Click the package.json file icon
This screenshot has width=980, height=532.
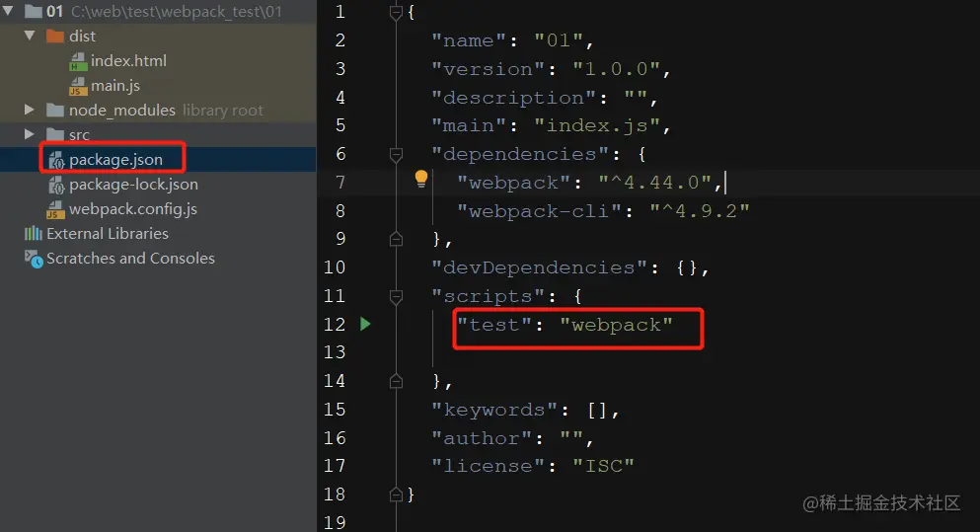56,160
